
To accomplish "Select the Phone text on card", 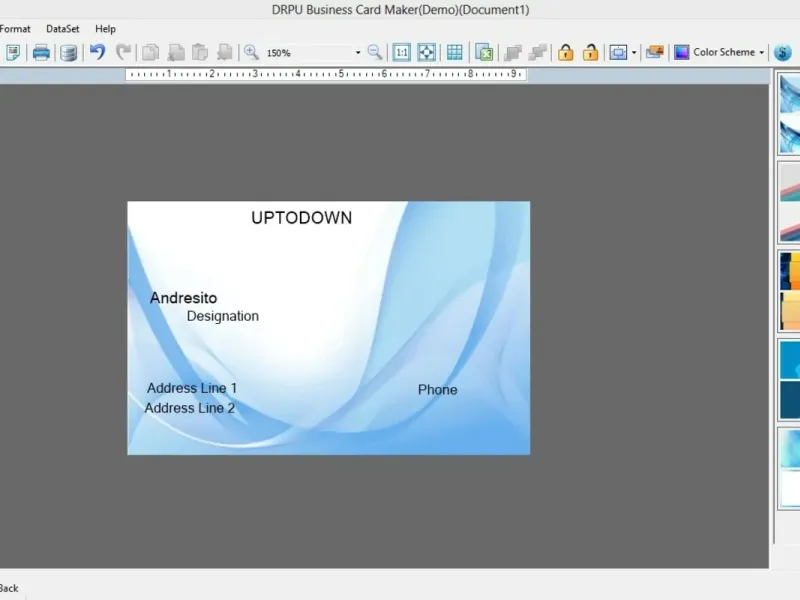I will 437,390.
